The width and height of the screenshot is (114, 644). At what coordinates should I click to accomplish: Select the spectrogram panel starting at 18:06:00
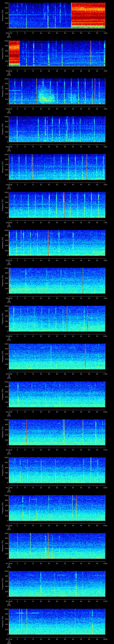(x=57, y=205)
